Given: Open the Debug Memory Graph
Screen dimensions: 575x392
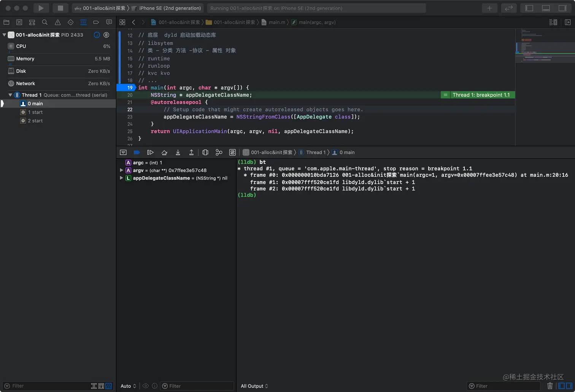Looking at the screenshot, I should click(x=219, y=152).
